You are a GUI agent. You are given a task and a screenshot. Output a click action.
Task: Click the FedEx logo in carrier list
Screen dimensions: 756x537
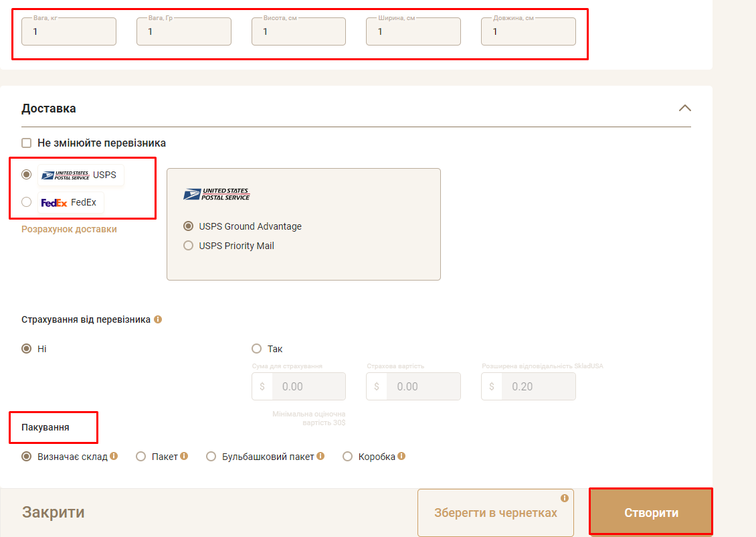[54, 203]
